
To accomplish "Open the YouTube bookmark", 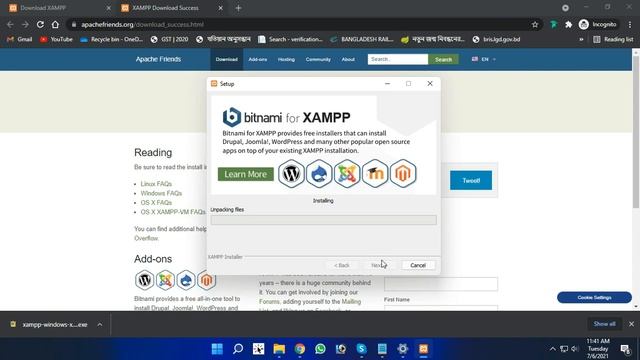I will (56, 40).
